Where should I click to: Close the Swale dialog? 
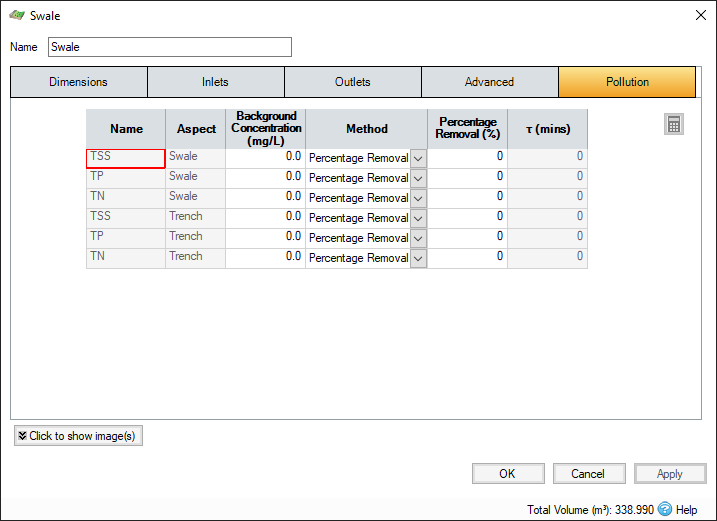(x=701, y=15)
